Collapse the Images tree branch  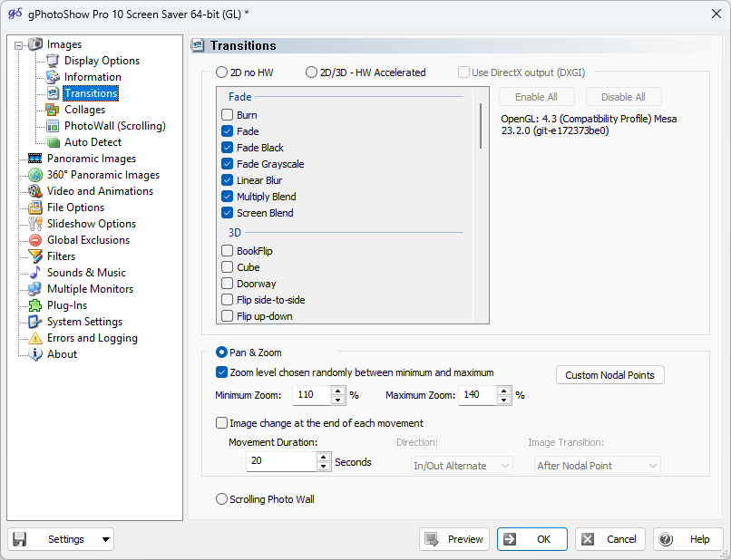[17, 44]
